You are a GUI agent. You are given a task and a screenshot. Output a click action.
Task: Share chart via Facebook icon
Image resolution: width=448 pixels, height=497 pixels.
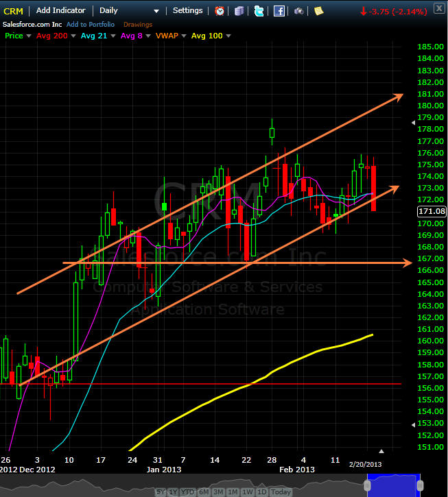(x=279, y=11)
